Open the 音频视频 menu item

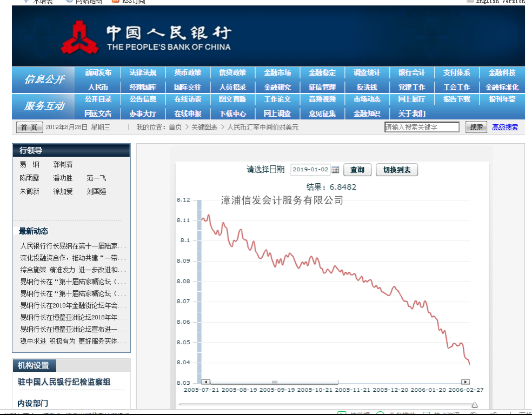tap(322, 99)
